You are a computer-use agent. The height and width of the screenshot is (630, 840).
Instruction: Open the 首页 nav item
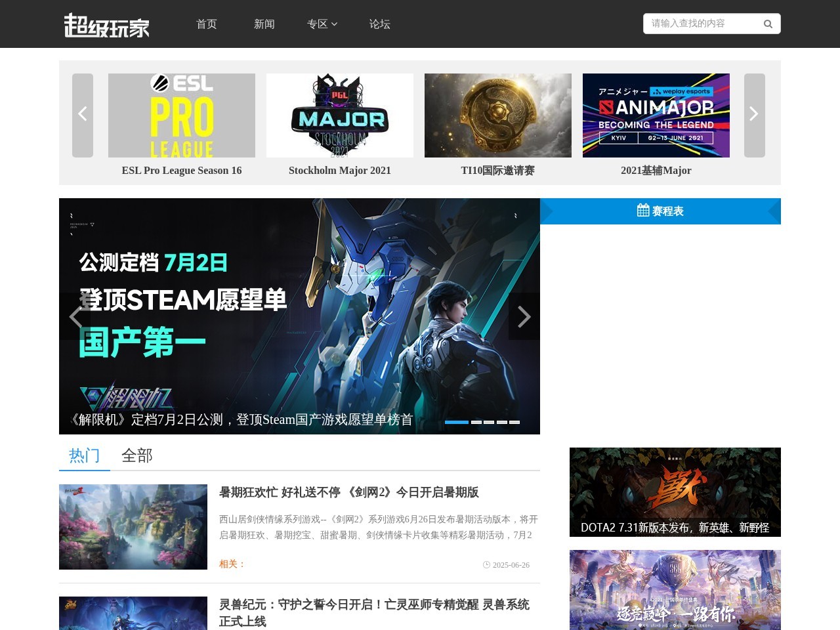pos(207,24)
